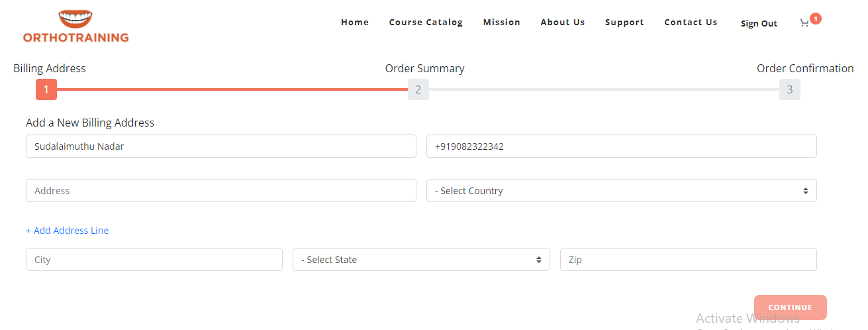Click the phone number input field
Viewport: 868px width, 330px height.
point(621,146)
